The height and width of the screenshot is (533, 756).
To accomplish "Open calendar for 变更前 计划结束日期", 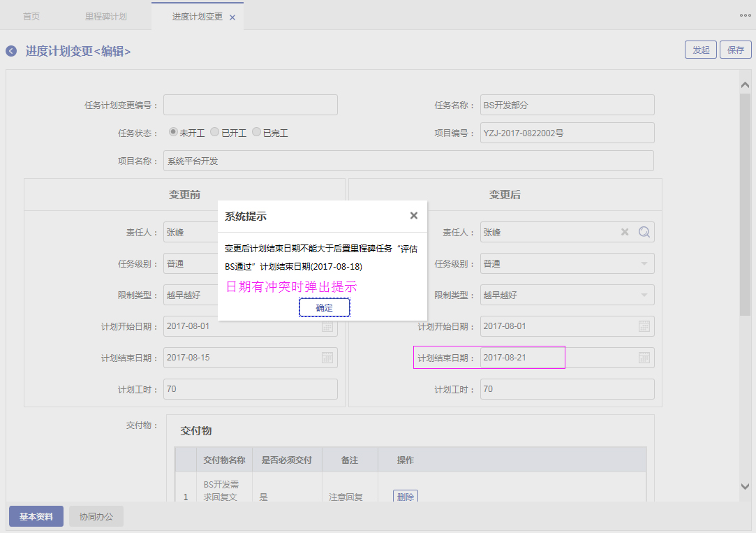I will [x=327, y=358].
